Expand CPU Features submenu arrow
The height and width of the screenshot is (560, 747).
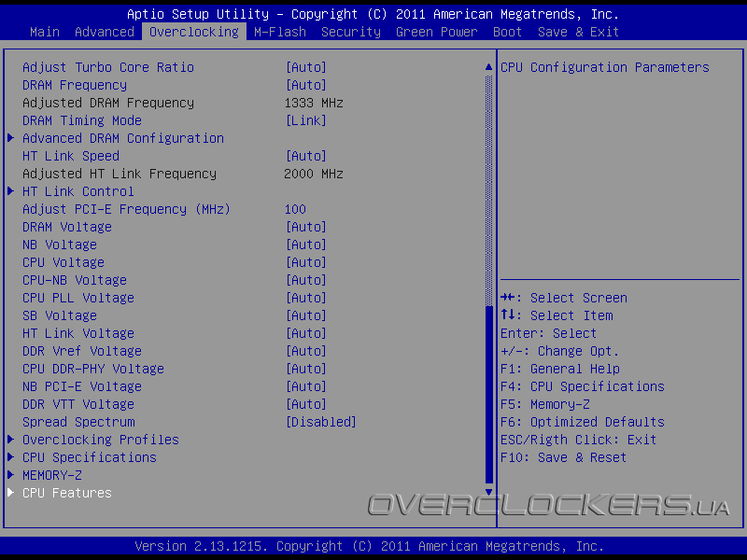pyautogui.click(x=10, y=493)
